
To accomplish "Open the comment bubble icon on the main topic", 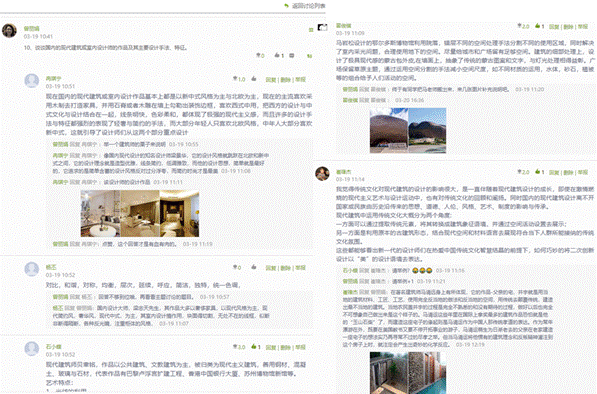I will [292, 56].
